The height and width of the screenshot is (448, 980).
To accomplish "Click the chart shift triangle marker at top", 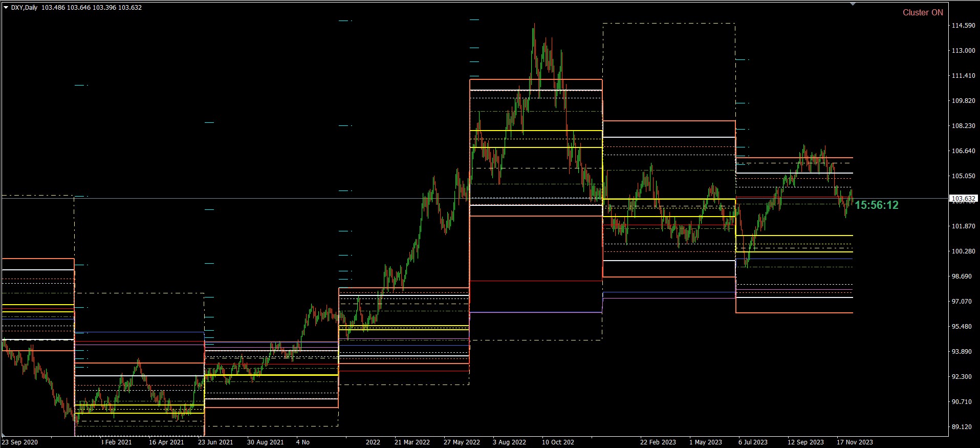I will pos(853,4).
